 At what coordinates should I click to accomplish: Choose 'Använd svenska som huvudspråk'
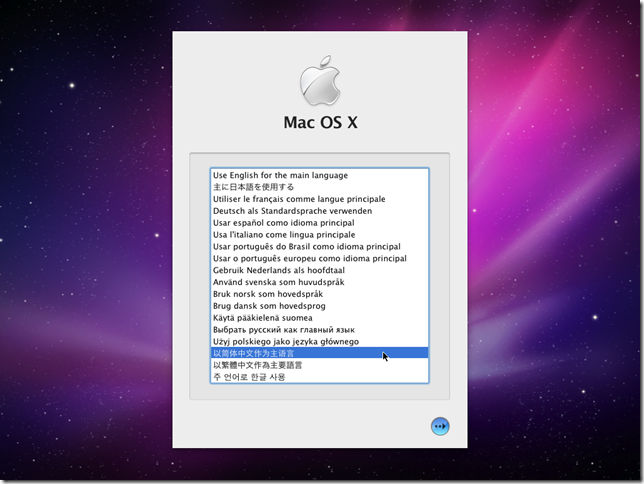(x=320, y=282)
